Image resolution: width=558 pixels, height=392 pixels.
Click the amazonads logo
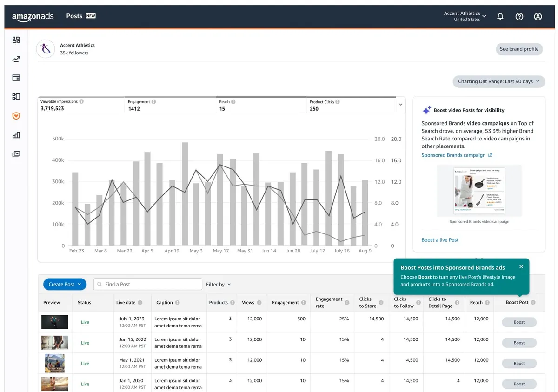[33, 16]
